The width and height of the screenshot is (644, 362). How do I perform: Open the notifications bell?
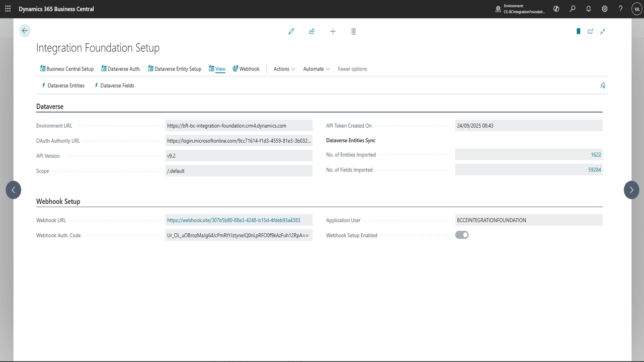589,9
